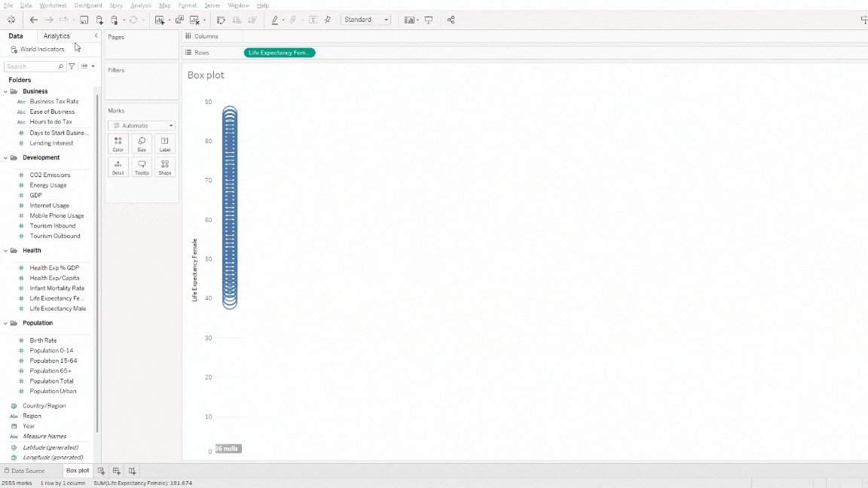
Task: Open the Automatic mark type dropdown
Action: click(141, 125)
